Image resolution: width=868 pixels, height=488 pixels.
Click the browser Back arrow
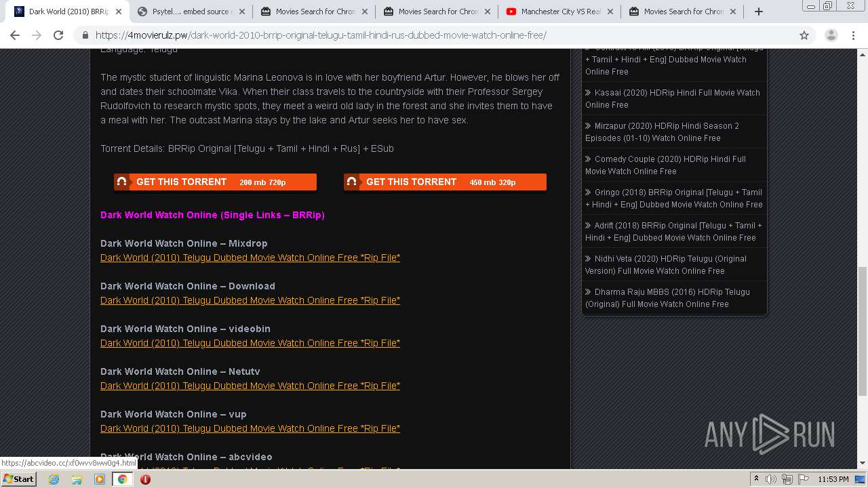(15, 35)
